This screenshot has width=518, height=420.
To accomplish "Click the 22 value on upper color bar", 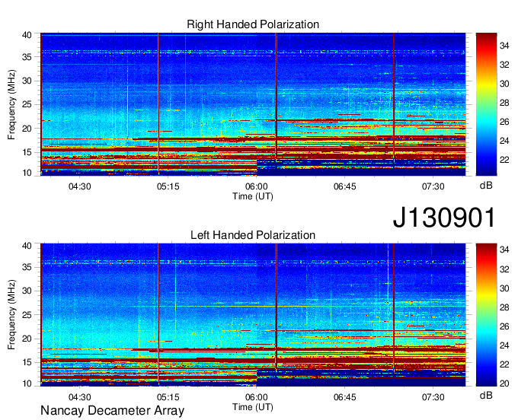I will (x=504, y=160).
